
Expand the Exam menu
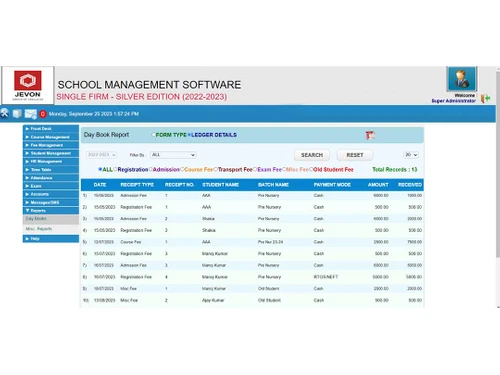[51, 186]
